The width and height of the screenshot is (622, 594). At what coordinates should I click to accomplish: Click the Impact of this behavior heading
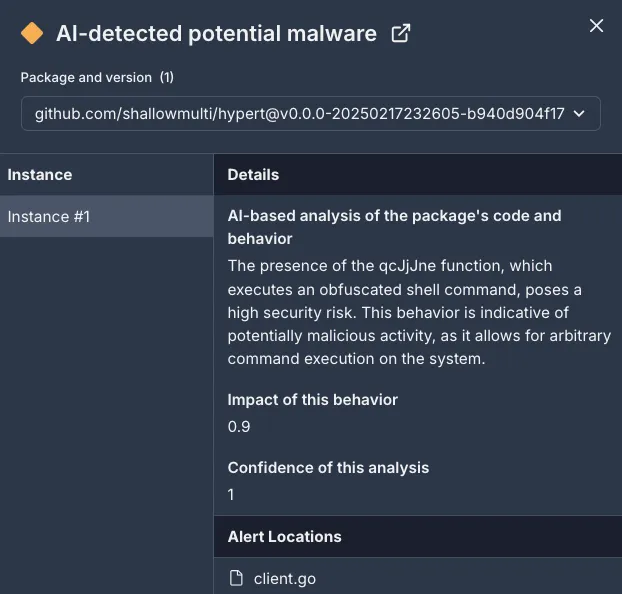(x=313, y=400)
